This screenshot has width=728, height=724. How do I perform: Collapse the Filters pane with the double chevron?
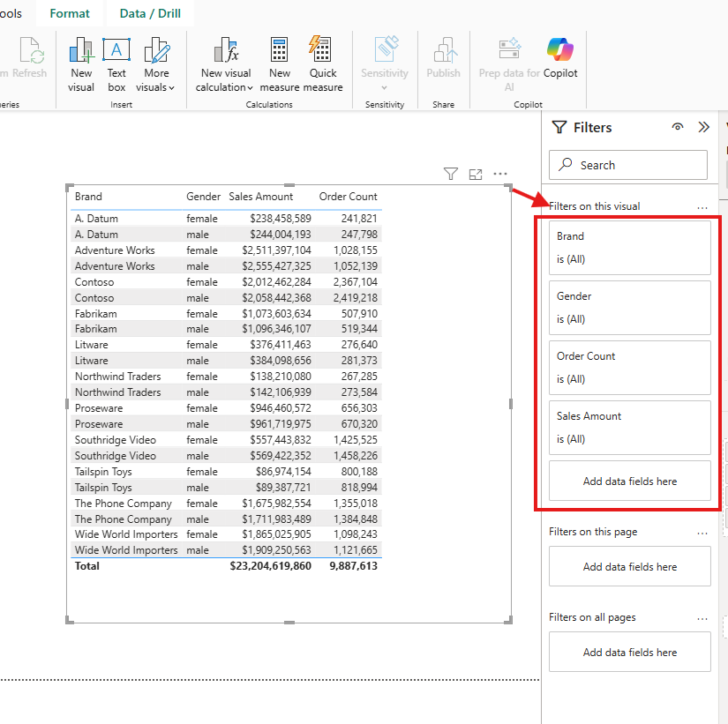[x=704, y=127]
